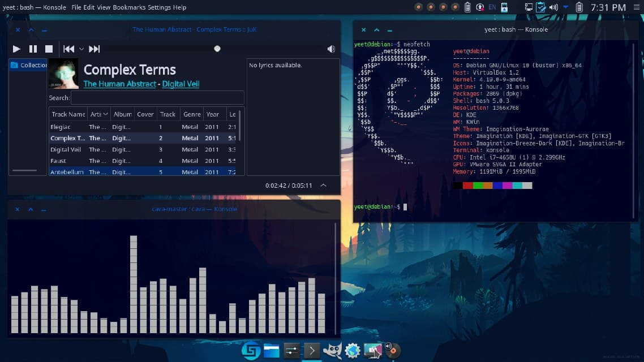This screenshot has height=362, width=644.
Task: Sort by the Artist column header
Action: pyautogui.click(x=98, y=114)
